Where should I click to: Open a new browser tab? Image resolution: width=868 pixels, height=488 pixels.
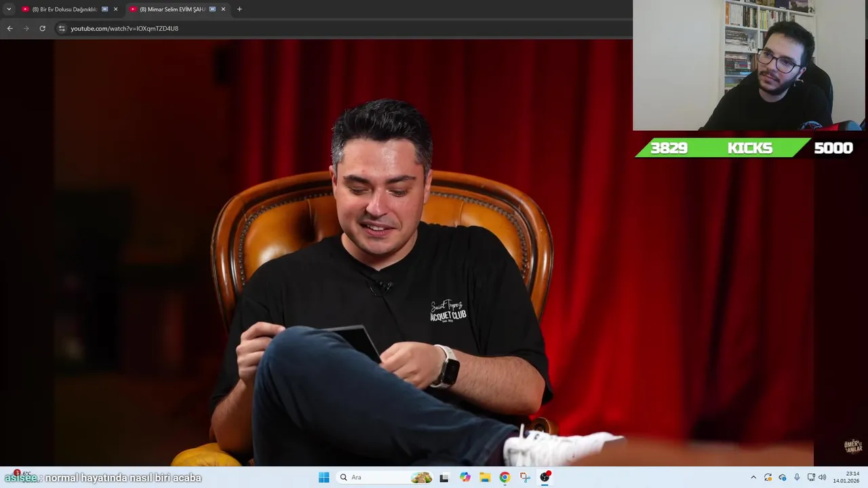coord(239,9)
